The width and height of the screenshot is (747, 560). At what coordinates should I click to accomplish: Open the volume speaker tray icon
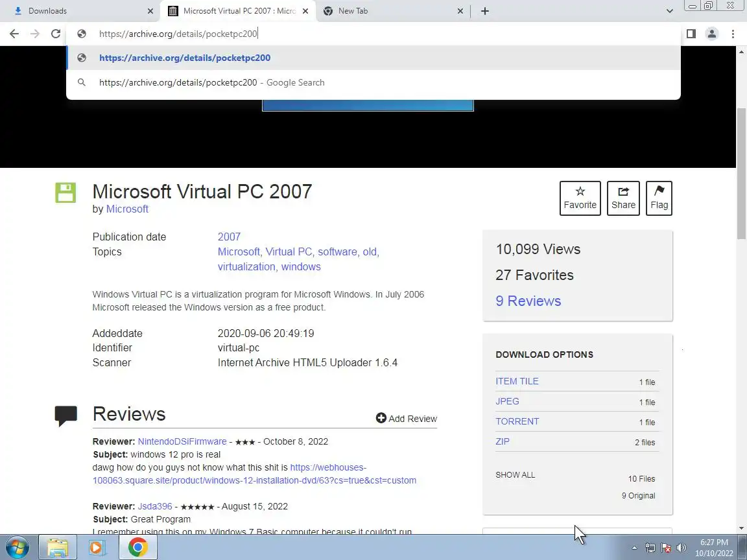[x=682, y=548]
